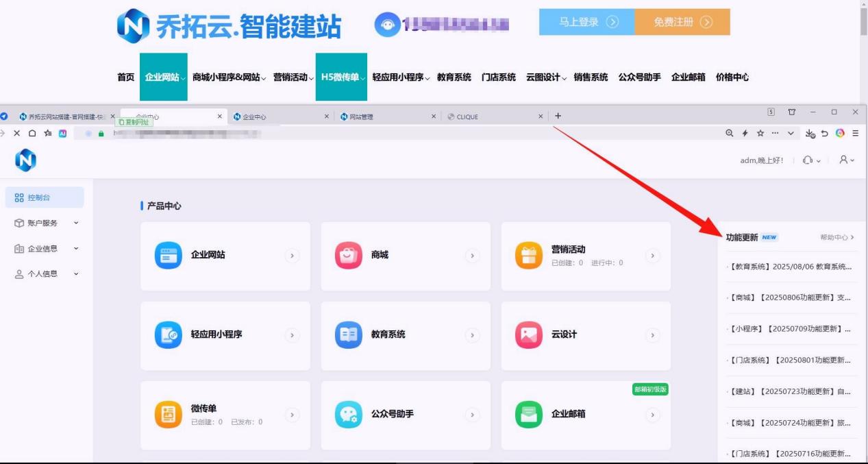The width and height of the screenshot is (868, 464).
Task: Click the browser home icon
Action: [32, 134]
